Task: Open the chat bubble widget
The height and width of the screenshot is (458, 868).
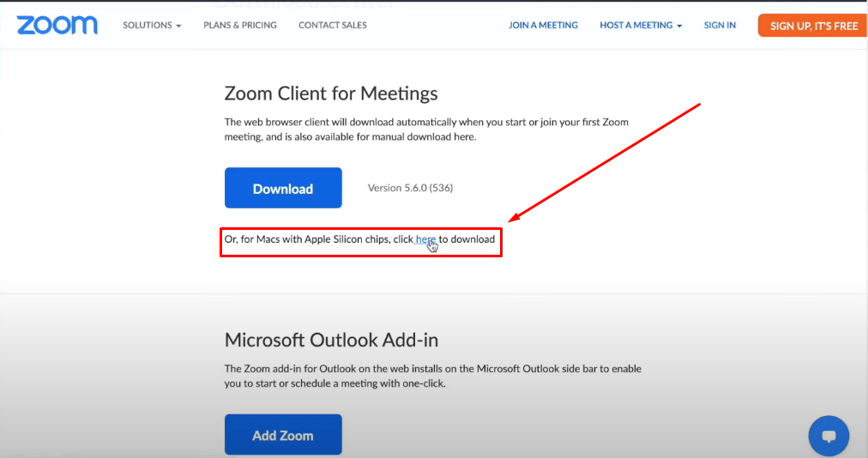Action: [x=829, y=436]
